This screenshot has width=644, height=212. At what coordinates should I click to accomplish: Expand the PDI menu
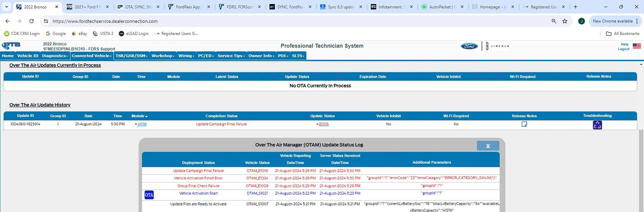click(x=283, y=56)
